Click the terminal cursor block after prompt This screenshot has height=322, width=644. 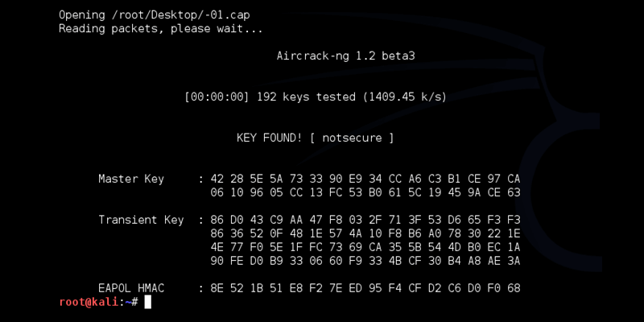pos(148,302)
